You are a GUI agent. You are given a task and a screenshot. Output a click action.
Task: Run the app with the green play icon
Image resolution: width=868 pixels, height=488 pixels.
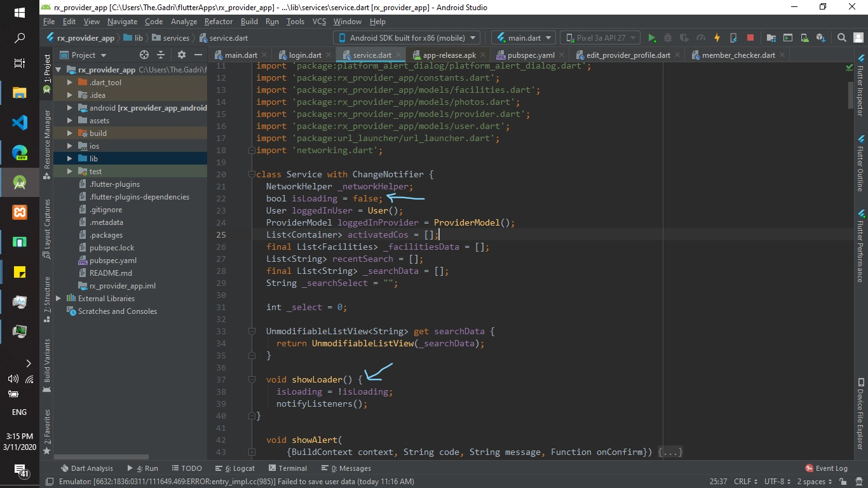coord(651,38)
